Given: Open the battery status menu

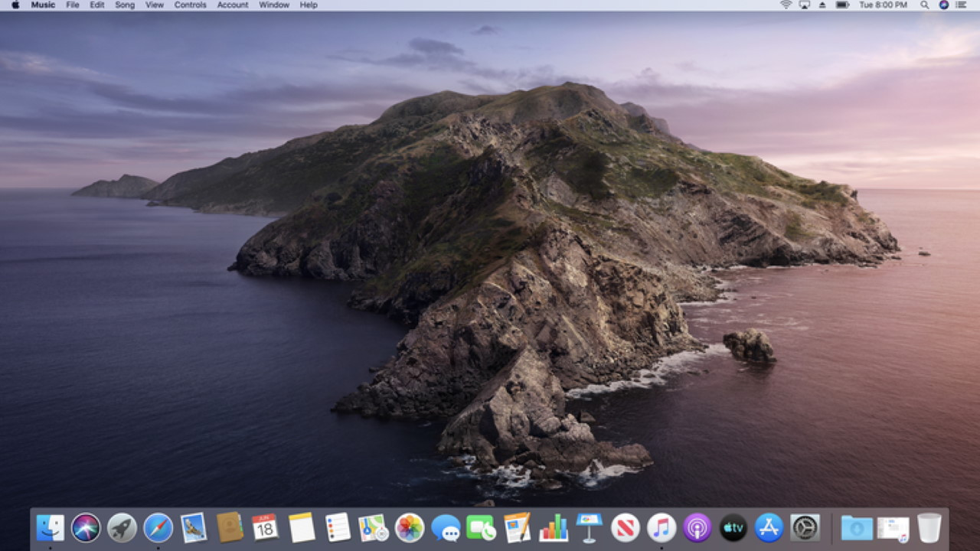Looking at the screenshot, I should [842, 5].
